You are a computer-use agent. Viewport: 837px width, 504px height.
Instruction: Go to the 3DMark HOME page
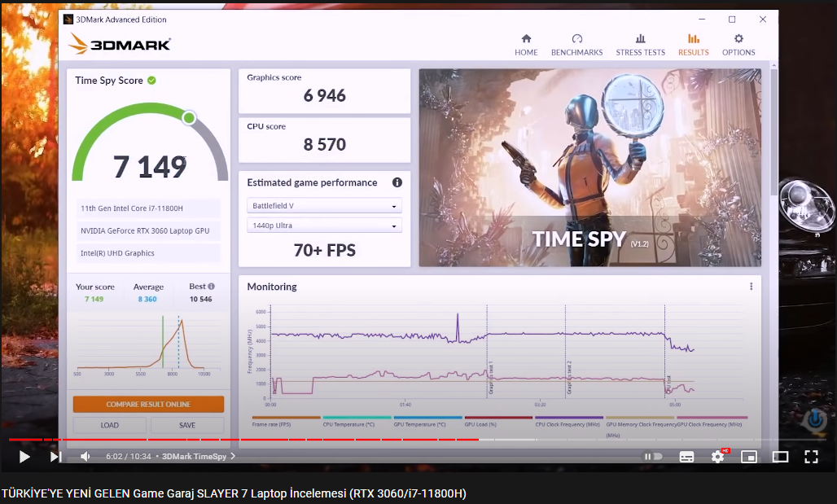point(526,45)
